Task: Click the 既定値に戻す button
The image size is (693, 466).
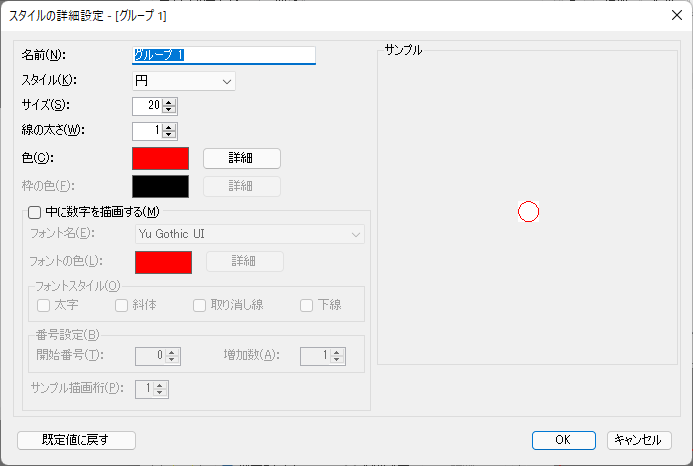Action: point(76,440)
